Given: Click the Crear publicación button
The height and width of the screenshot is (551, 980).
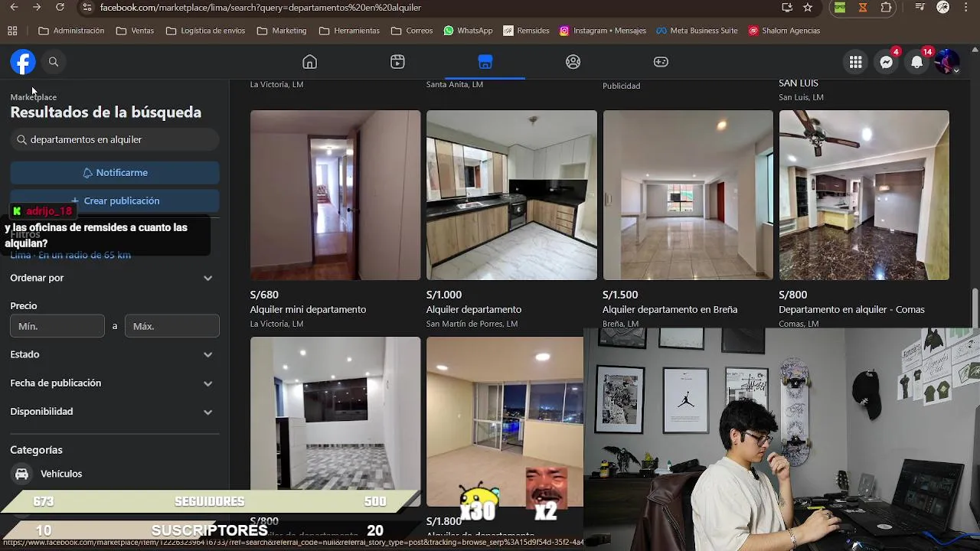Looking at the screenshot, I should coord(115,201).
